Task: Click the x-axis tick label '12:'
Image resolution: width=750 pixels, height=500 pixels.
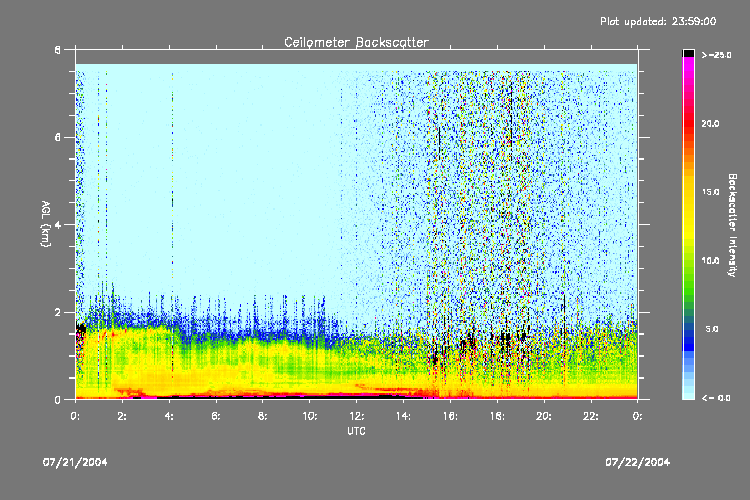Action: (x=357, y=416)
